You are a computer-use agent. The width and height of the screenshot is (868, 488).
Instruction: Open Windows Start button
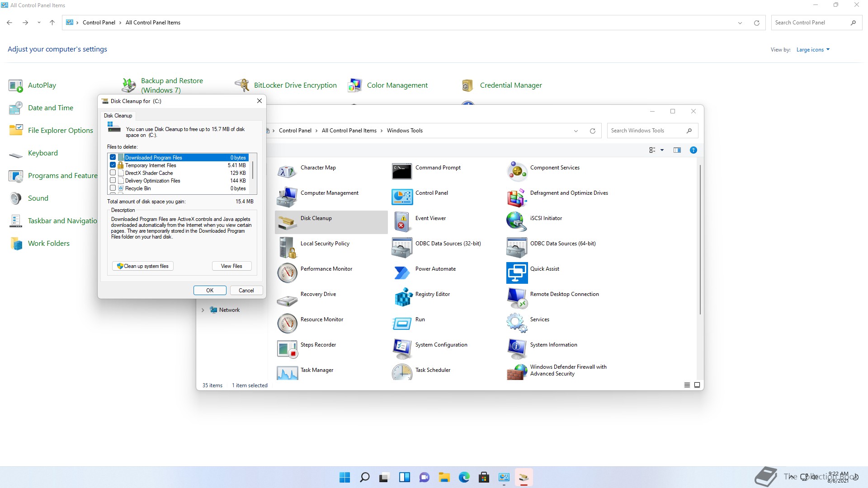[x=344, y=477]
